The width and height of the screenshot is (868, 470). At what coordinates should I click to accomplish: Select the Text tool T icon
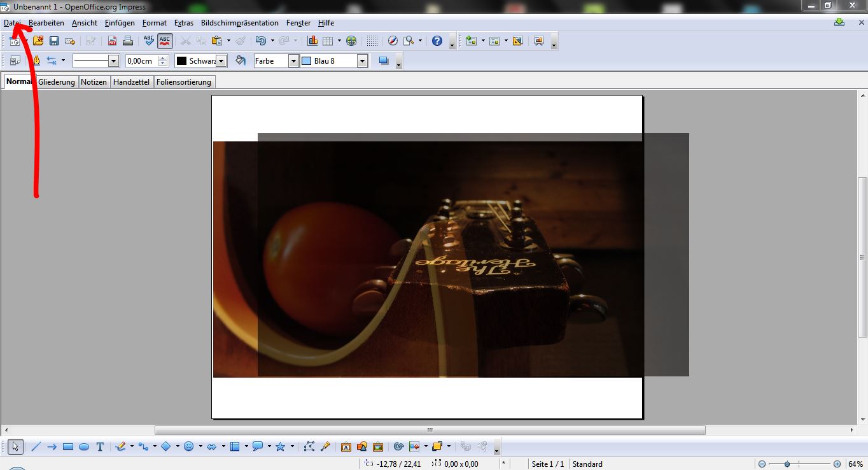click(100, 447)
